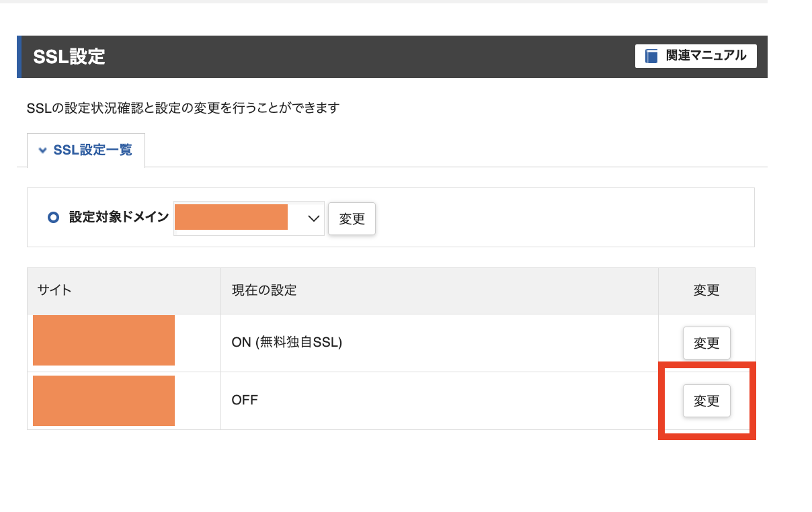The width and height of the screenshot is (812, 512).
Task: Click the 変更 column header
Action: (706, 290)
